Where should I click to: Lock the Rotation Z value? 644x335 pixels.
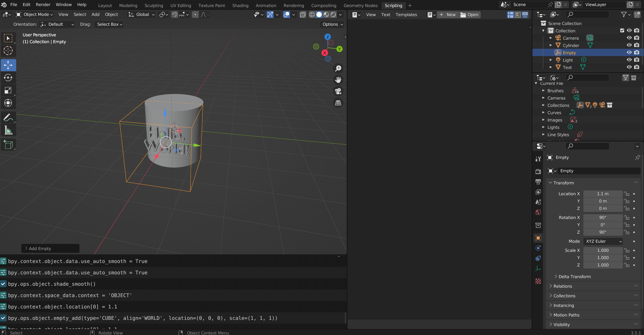(627, 232)
